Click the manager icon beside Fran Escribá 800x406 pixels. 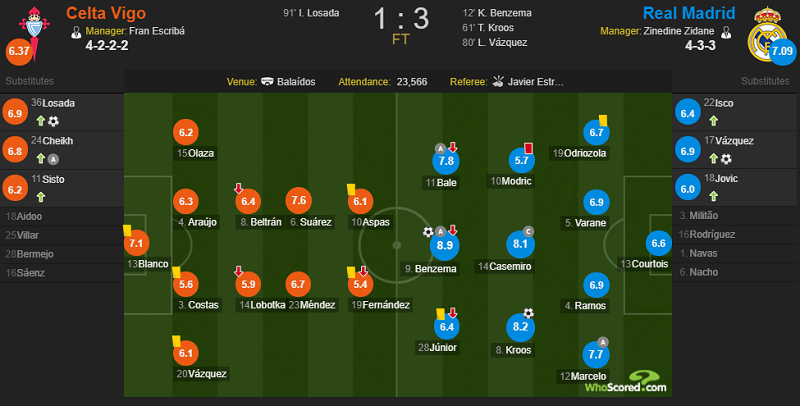tap(76, 32)
